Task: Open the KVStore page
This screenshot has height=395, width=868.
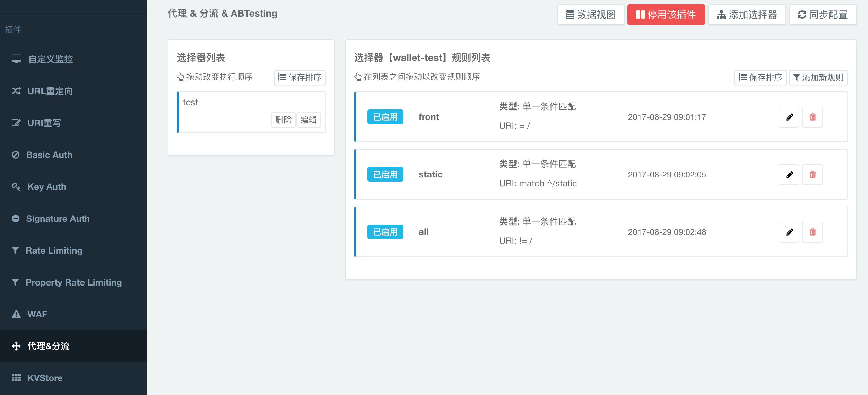Action: [73, 378]
